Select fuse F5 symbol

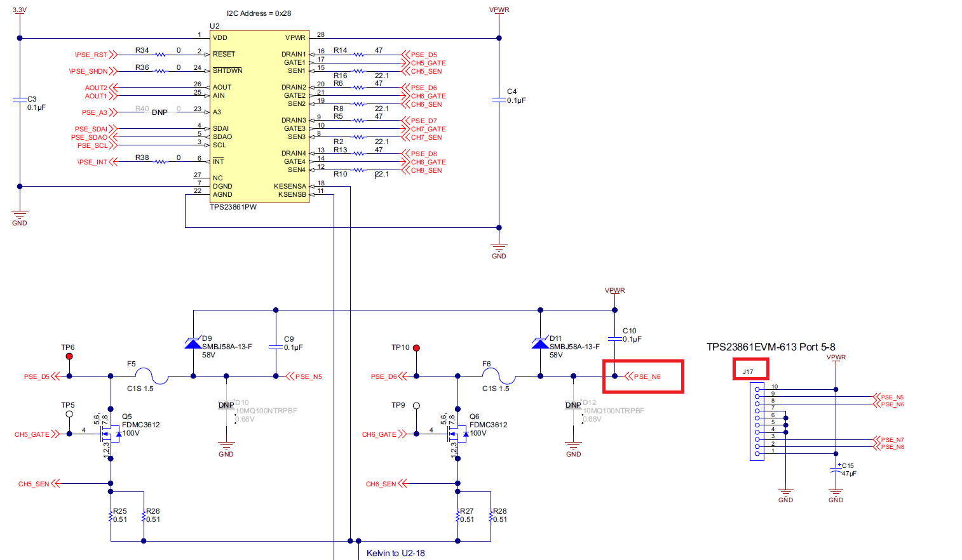click(152, 376)
